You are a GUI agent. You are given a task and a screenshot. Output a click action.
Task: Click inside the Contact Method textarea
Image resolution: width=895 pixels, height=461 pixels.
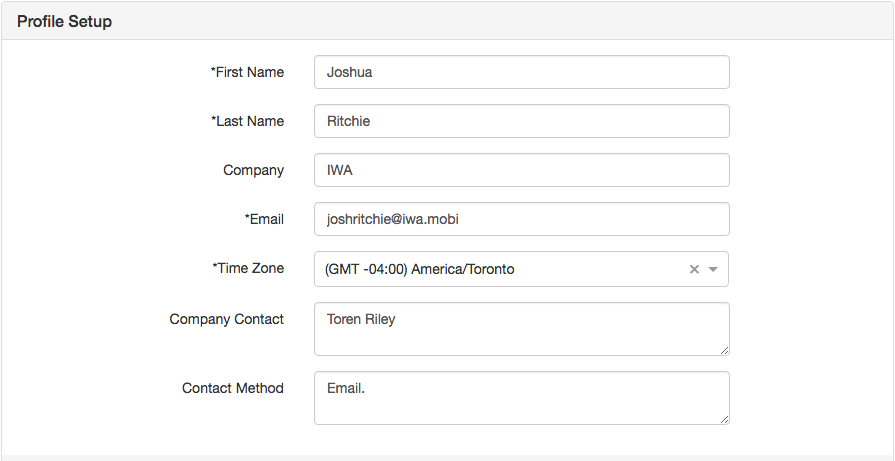coord(522,398)
